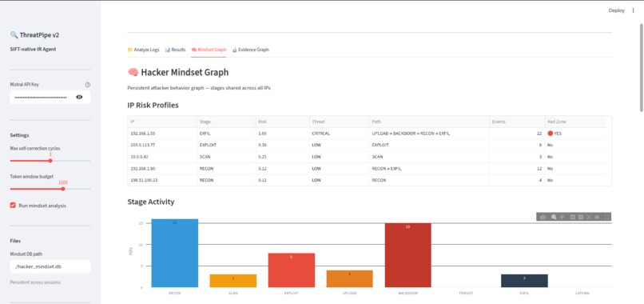Click the Deploy button
The image size is (644, 304).
tap(617, 10)
